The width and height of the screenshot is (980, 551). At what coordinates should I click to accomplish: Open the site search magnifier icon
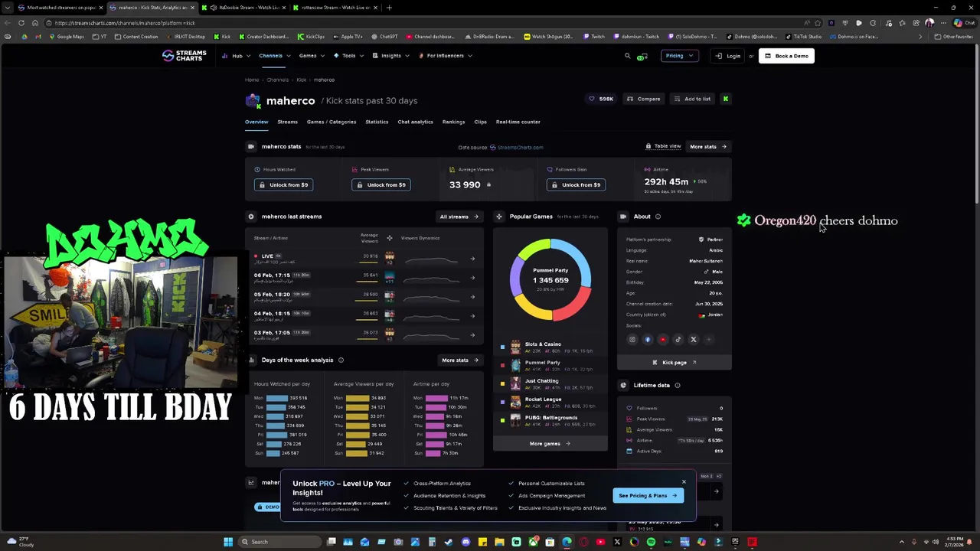coord(627,56)
